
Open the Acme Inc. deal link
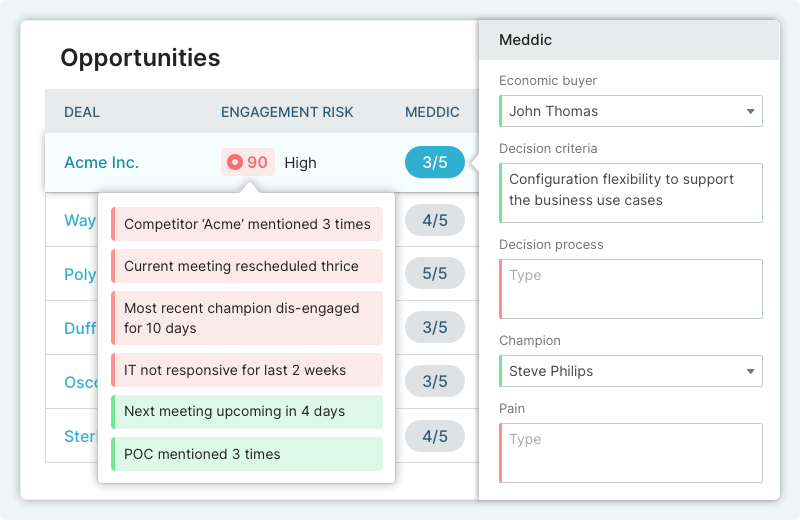pos(102,162)
